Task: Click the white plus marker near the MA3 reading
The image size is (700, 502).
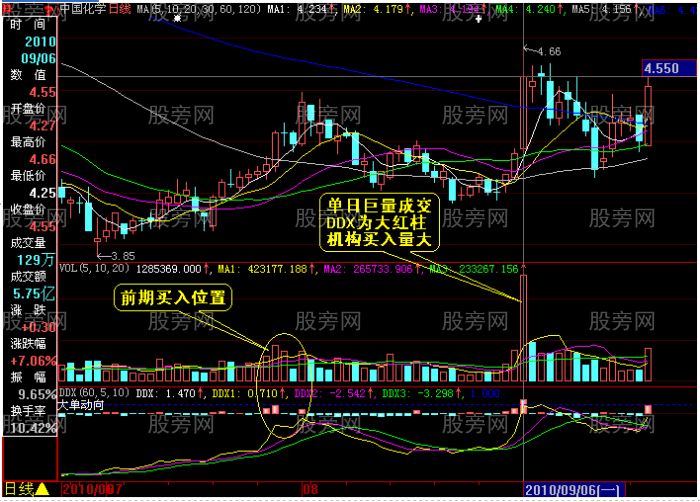Action: (x=479, y=19)
